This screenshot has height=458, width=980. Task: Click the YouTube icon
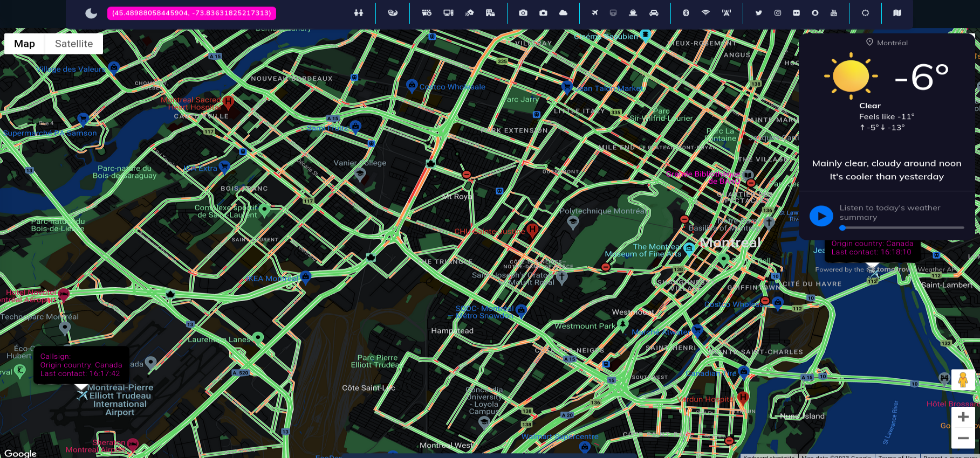pyautogui.click(x=834, y=13)
